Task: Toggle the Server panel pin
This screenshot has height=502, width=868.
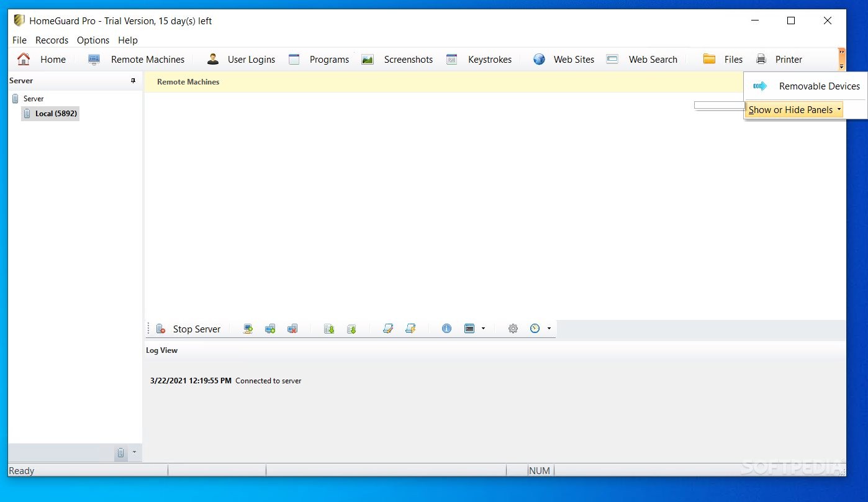Action: [x=133, y=81]
